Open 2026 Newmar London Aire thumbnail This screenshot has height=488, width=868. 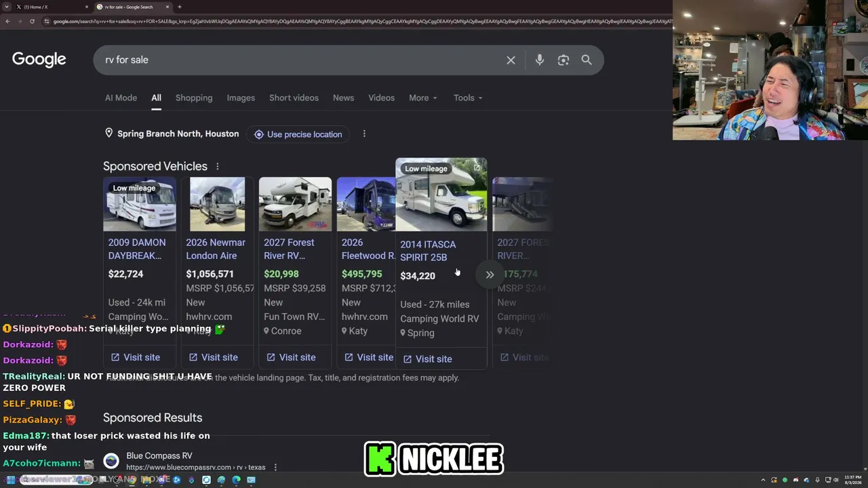coord(217,204)
